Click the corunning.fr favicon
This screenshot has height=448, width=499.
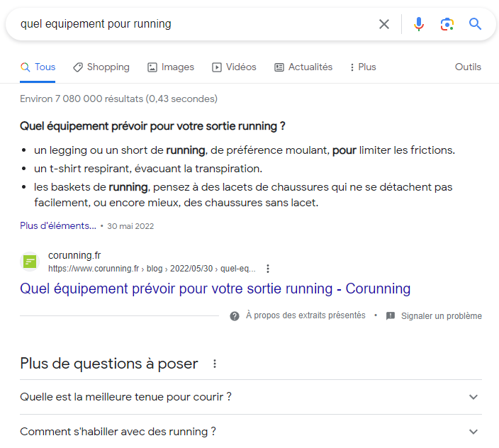30,262
